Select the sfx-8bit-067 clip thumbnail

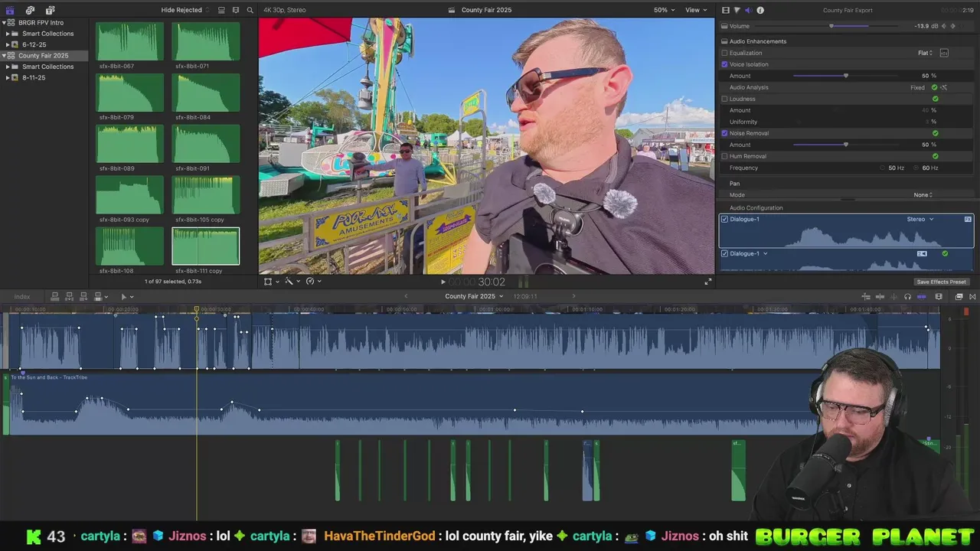coord(129,41)
